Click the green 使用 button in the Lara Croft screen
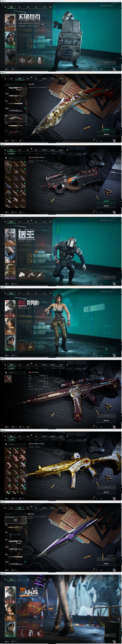 (106, 349)
